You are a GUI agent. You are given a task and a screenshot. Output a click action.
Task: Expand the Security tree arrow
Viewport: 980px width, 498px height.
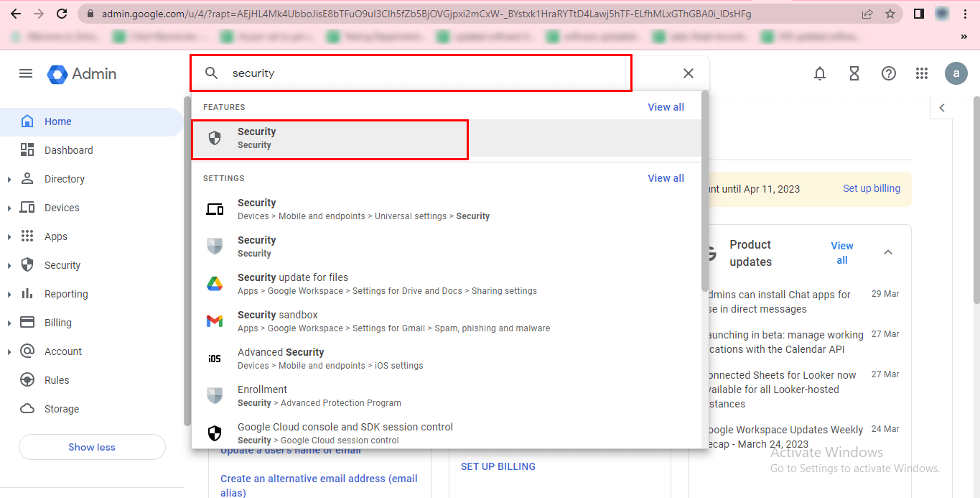tap(9, 266)
